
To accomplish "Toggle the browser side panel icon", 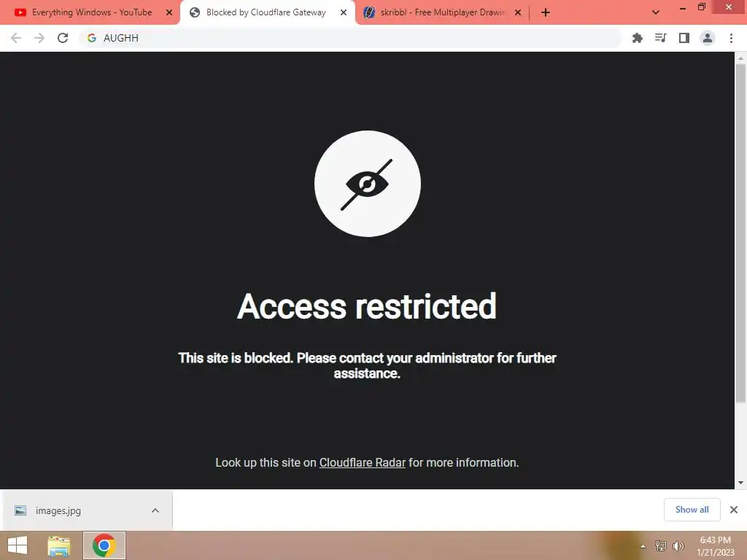I will (684, 38).
